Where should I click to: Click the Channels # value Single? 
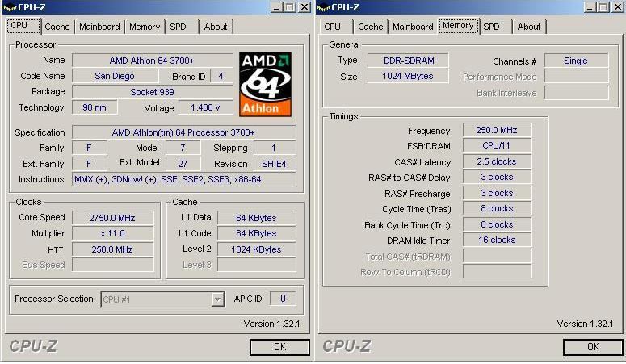(576, 61)
